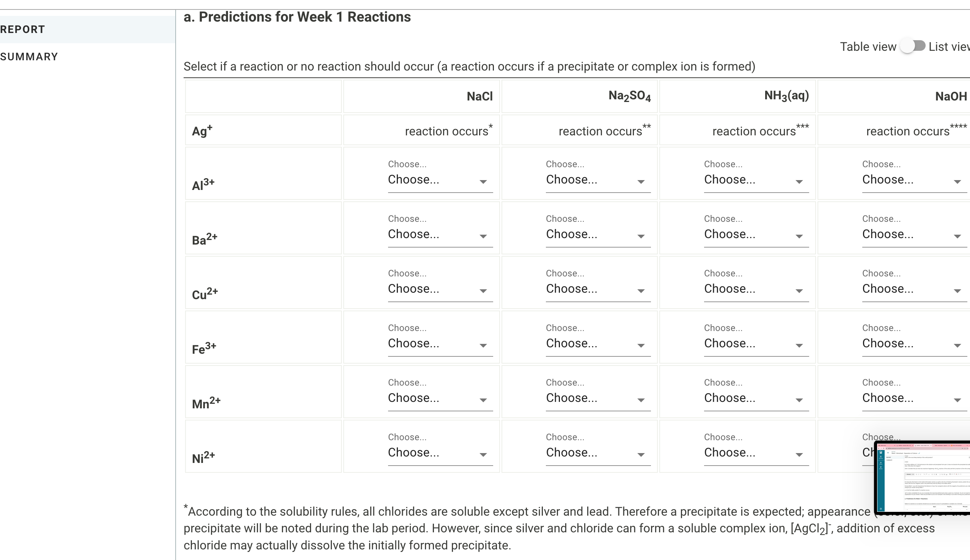970x560 pixels.
Task: Open the Al3+ NaCl prediction dropdown
Action: 440,180
